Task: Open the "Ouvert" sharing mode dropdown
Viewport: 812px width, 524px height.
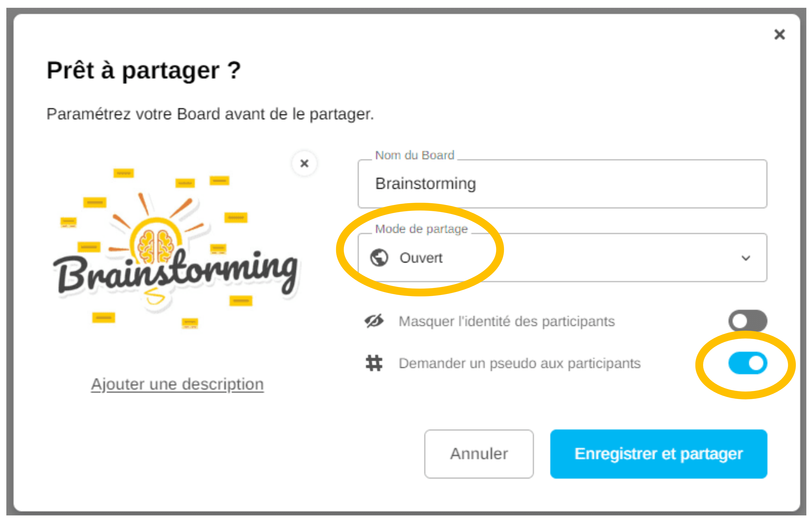Action: (x=562, y=257)
